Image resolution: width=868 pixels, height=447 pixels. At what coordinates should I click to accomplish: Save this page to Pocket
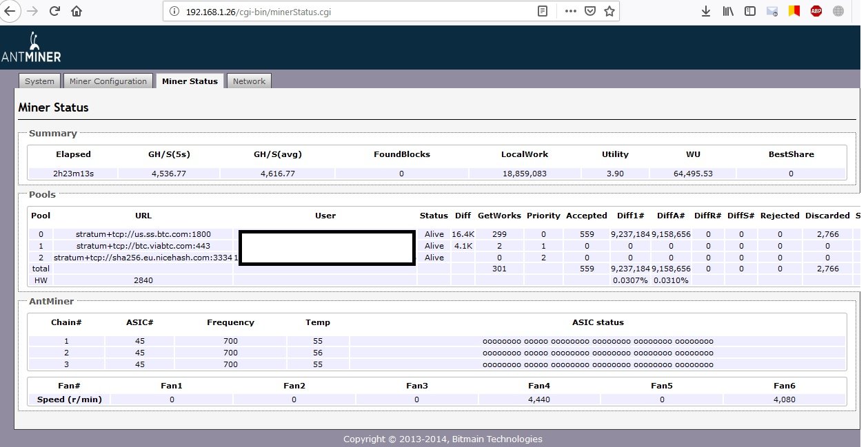[x=590, y=11]
